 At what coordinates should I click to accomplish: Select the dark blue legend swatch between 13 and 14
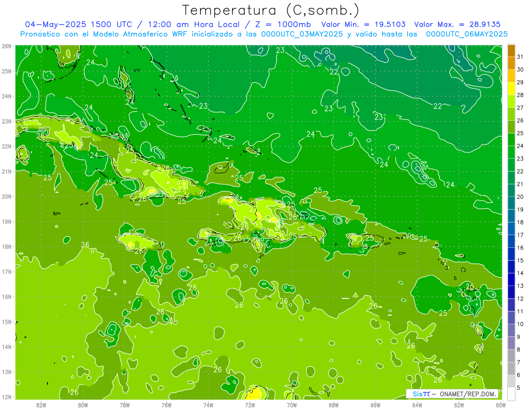click(511, 279)
